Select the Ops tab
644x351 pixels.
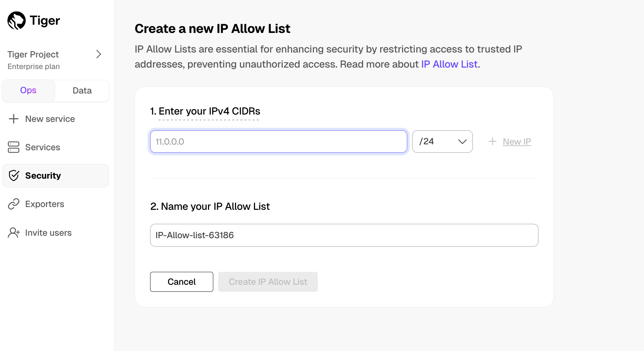point(28,90)
